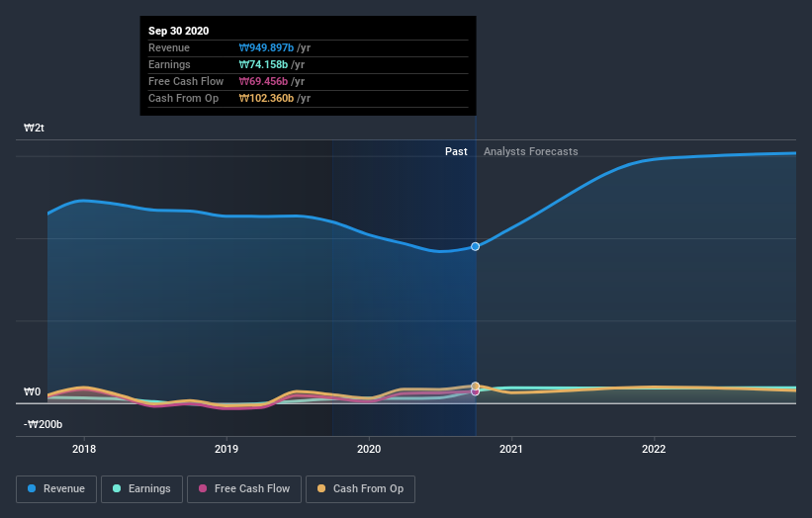This screenshot has height=518, width=812.
Task: Click the ₩949.897b revenue value
Action: coord(266,47)
